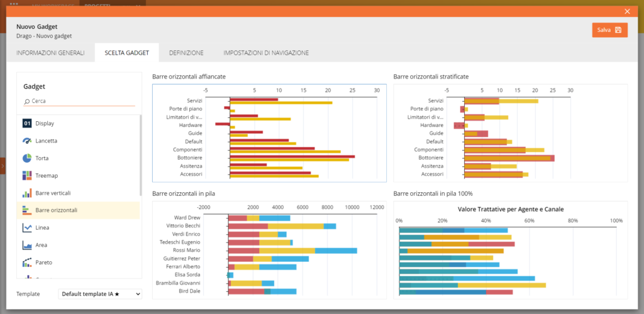644x314 pixels.
Task: Close the Nuovo Gadget dialog
Action: [x=627, y=11]
